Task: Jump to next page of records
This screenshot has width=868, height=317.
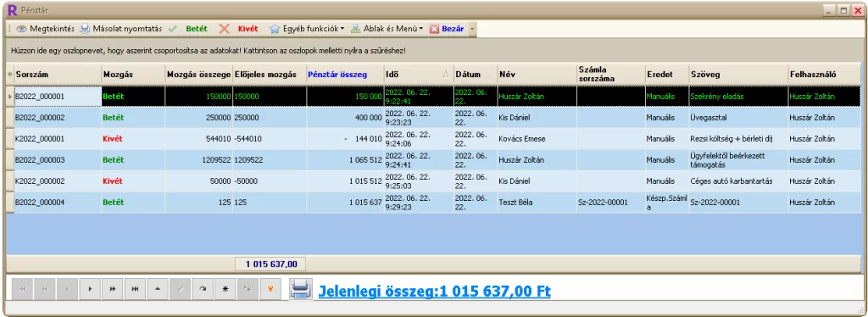Action: pos(113,289)
